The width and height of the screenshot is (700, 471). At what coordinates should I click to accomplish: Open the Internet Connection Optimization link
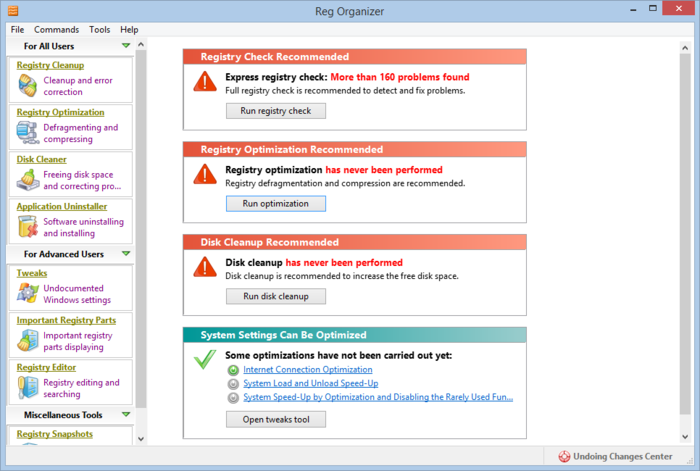[308, 370]
